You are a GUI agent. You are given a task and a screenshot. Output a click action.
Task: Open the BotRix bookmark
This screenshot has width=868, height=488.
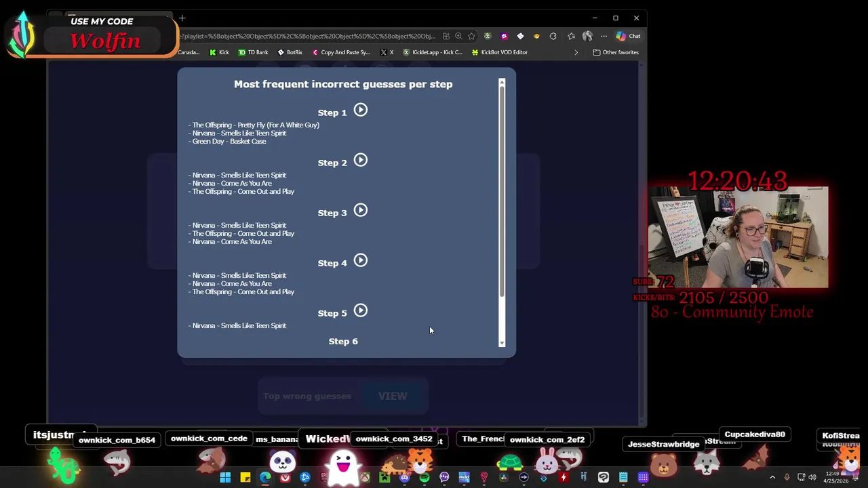click(x=290, y=52)
